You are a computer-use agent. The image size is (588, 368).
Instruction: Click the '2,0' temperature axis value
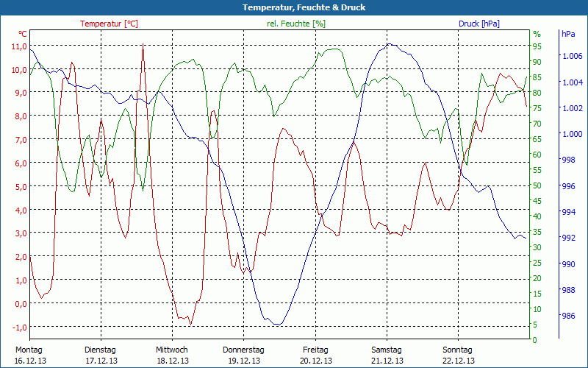[21, 257]
